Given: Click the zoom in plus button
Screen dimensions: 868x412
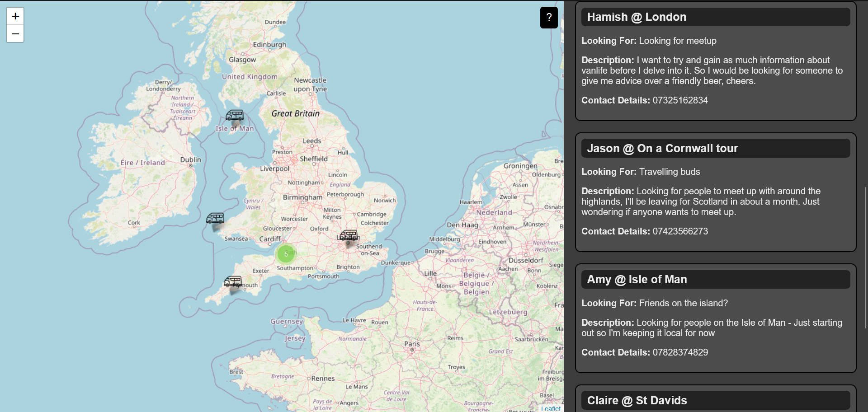Looking at the screenshot, I should (15, 16).
